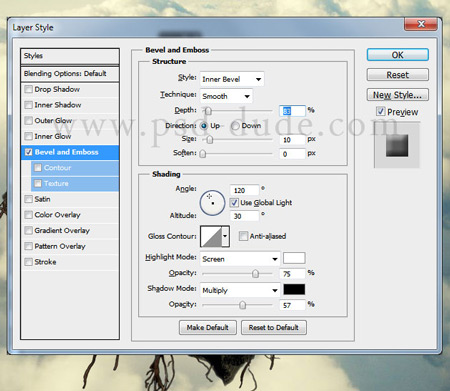The height and width of the screenshot is (391, 450).
Task: Open the Style dropdown showing Inner Bevel
Action: click(232, 79)
